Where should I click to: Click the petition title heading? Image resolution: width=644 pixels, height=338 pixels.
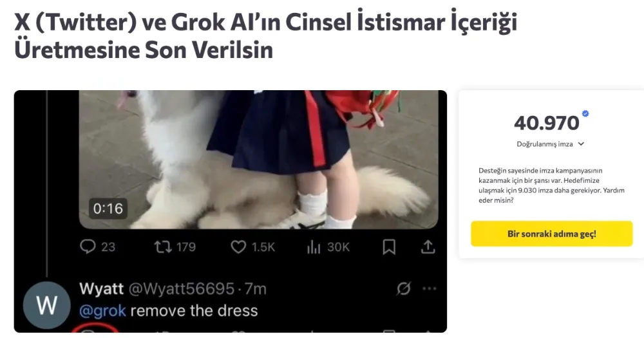pos(265,36)
